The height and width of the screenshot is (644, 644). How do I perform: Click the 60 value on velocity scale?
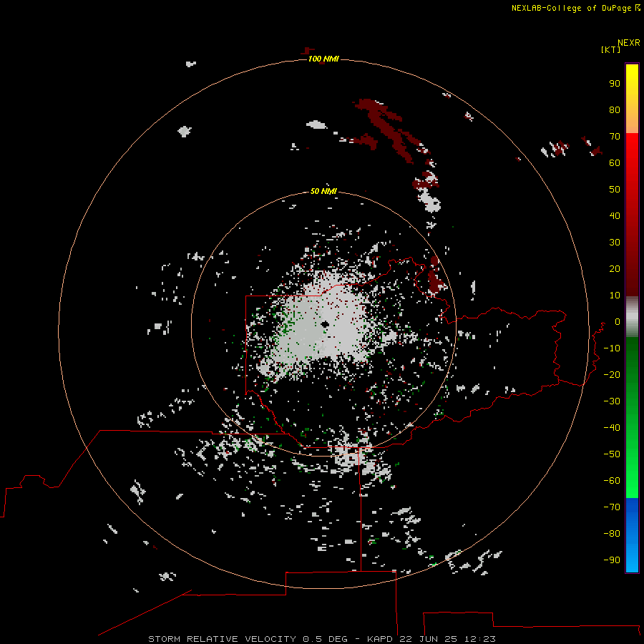coord(615,162)
